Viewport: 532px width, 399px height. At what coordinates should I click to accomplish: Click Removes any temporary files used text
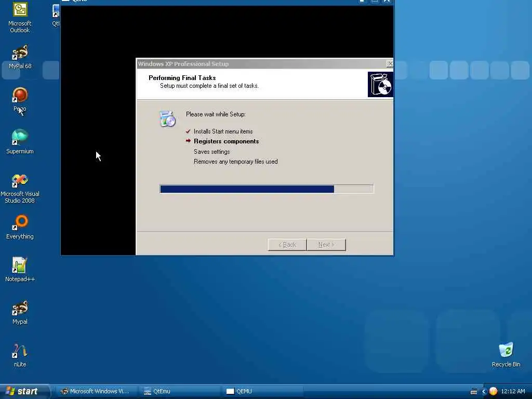click(235, 162)
